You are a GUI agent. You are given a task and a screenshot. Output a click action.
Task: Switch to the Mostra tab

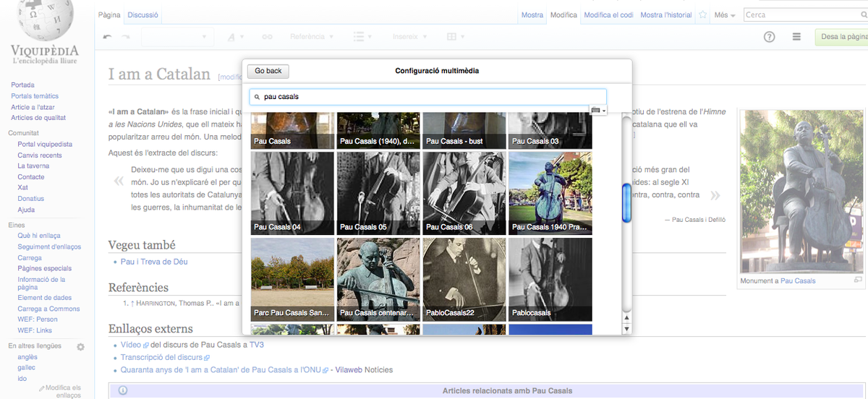pos(532,15)
